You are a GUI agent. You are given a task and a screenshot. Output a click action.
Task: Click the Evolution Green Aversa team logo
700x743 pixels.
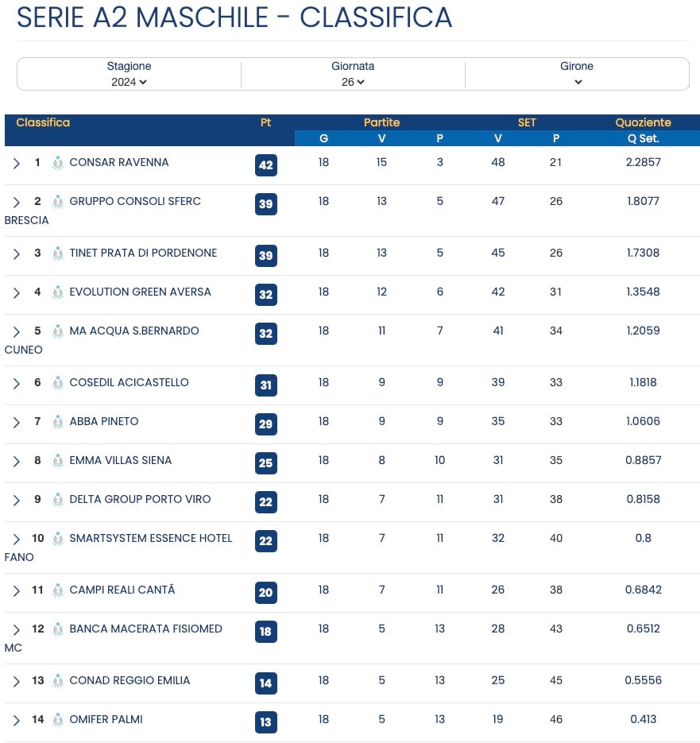pyautogui.click(x=58, y=292)
